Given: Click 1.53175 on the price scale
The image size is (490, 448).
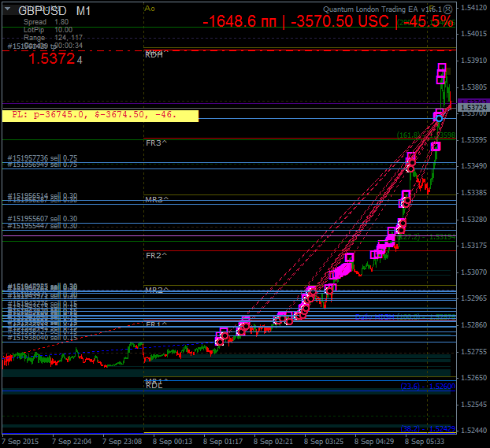Looking at the screenshot, I should [x=474, y=246].
